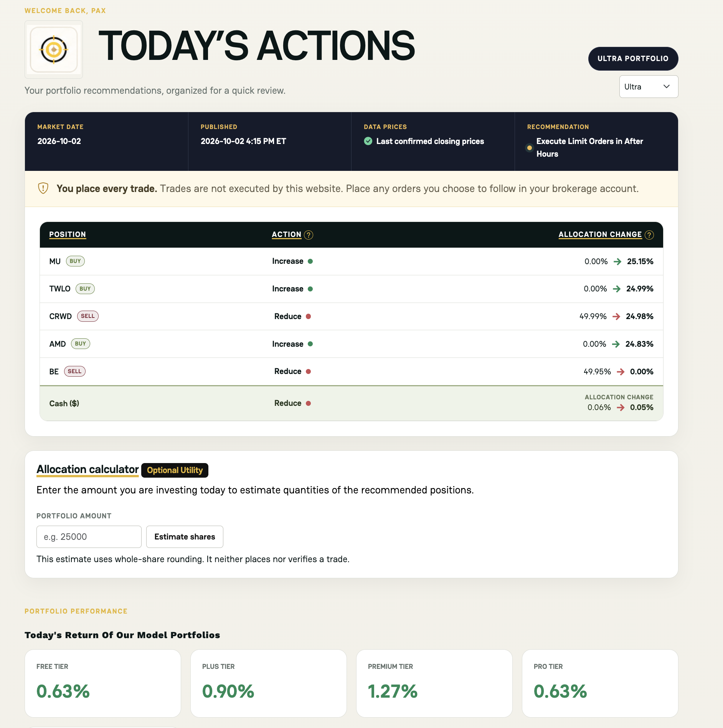Screen dimensions: 723x728
Task: Click the 25.15% allocation value
Action: (x=640, y=261)
